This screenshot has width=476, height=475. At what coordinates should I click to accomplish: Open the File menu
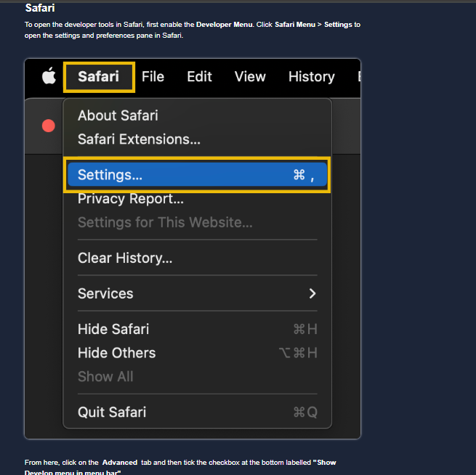[153, 76]
